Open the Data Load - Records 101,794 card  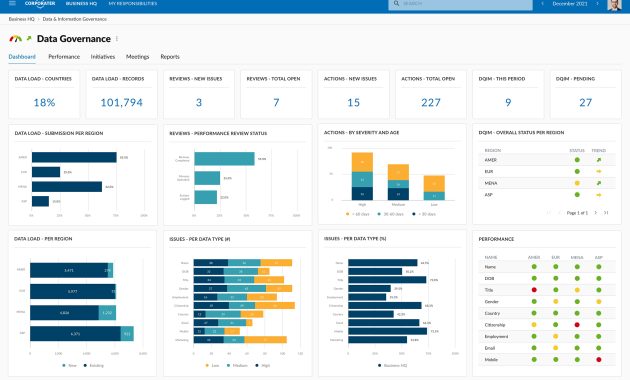(x=121, y=94)
